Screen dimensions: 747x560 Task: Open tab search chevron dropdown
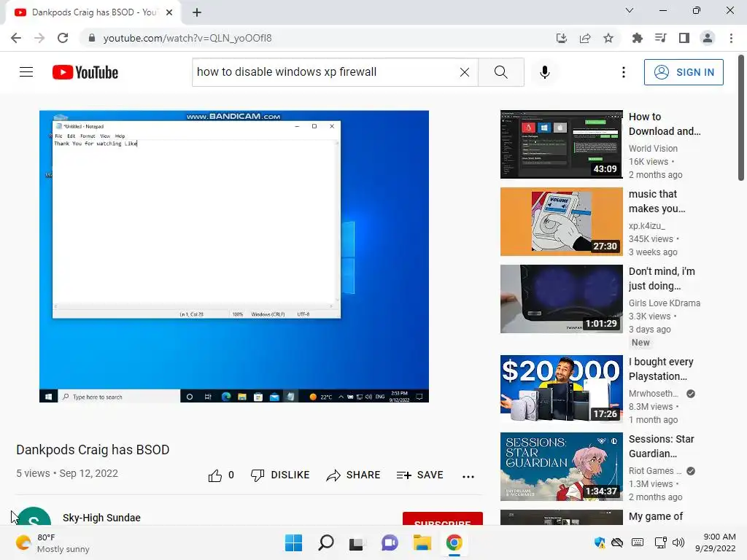coord(630,10)
